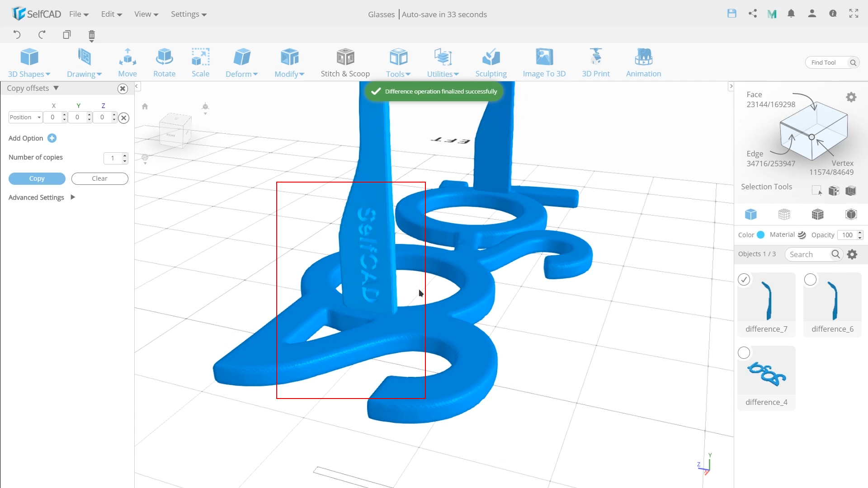Select the Stitch & Scoop tool
868x488 pixels.
345,63
